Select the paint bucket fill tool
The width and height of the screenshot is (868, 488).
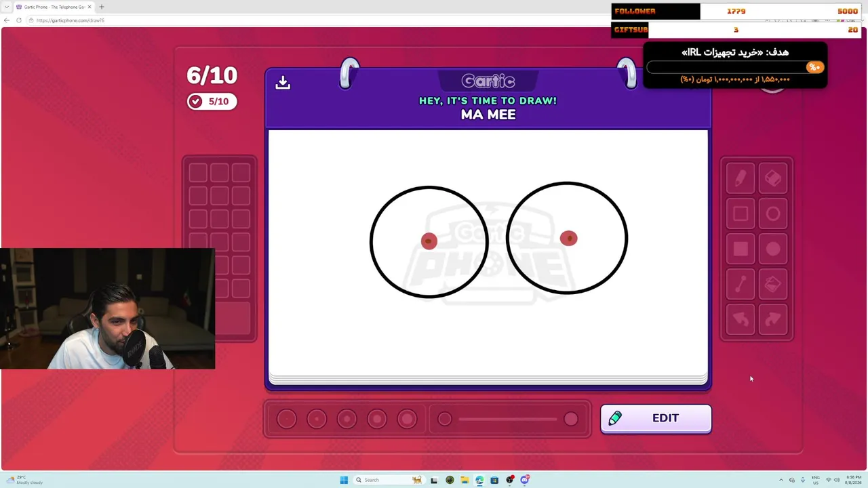point(773,285)
